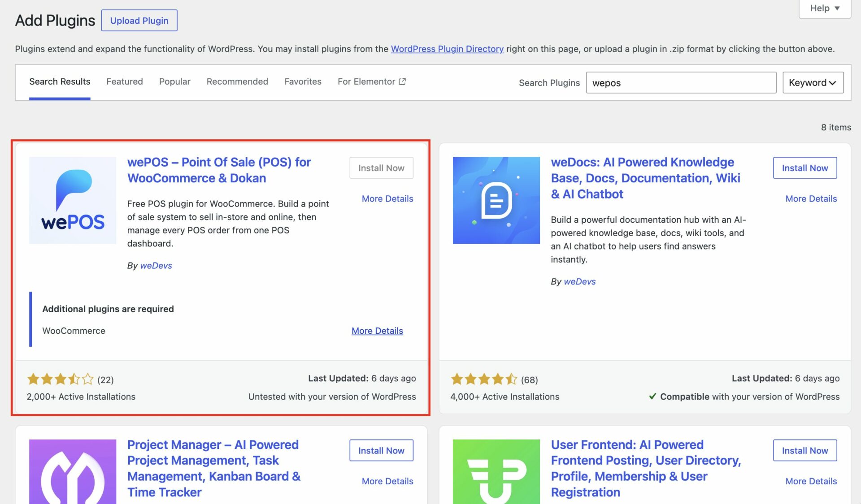Click the weDocs star rating
Viewport: 861px width, 504px height.
(484, 379)
